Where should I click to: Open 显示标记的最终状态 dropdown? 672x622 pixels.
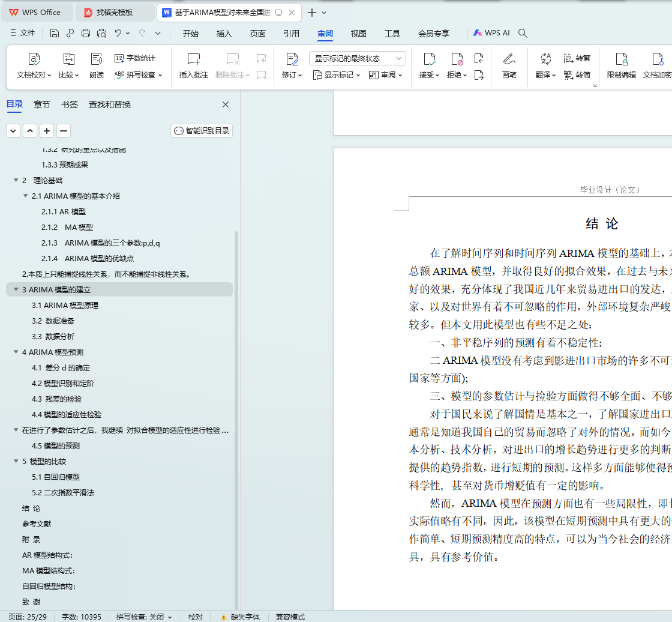pos(358,58)
